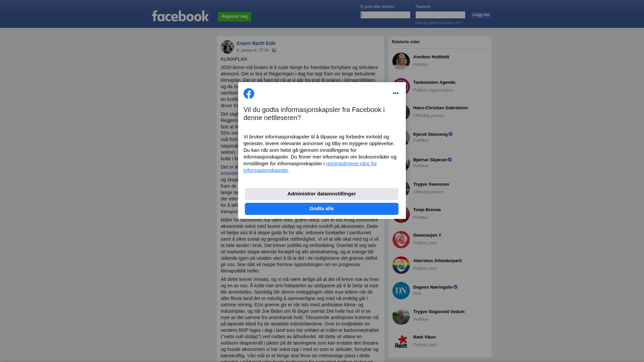
Task: Focus the Passord input field
Action: coord(440,15)
